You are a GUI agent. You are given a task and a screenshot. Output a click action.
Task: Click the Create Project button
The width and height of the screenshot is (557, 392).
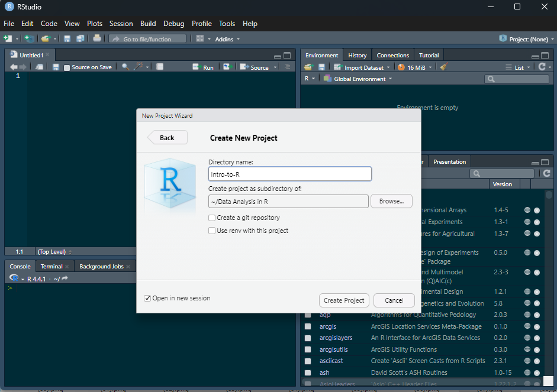pyautogui.click(x=344, y=300)
